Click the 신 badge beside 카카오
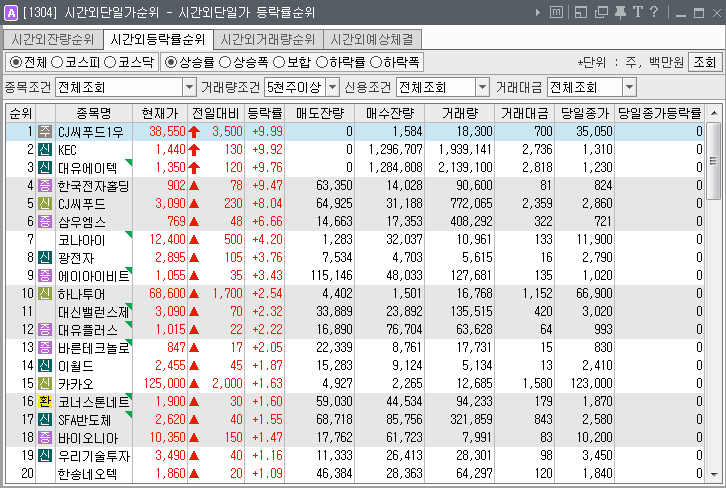The width and height of the screenshot is (726, 488). [44, 384]
